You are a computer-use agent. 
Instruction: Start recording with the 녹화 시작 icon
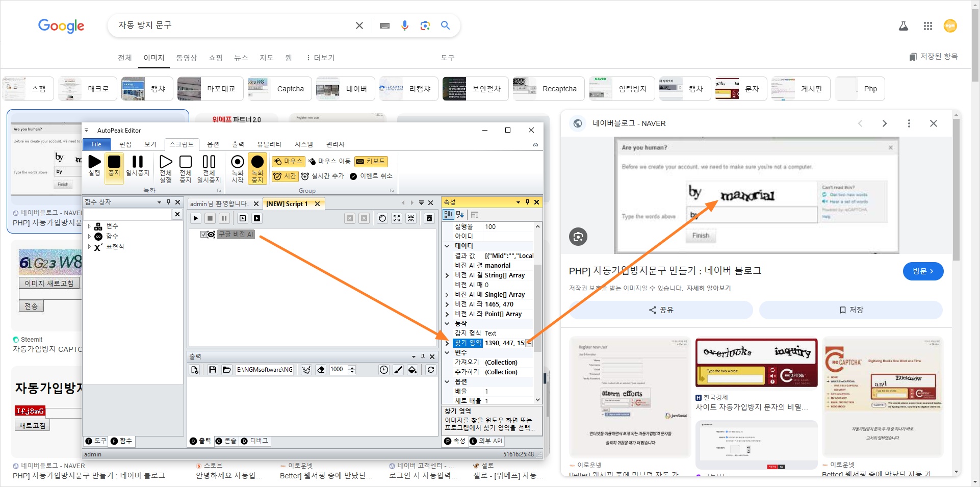point(238,169)
